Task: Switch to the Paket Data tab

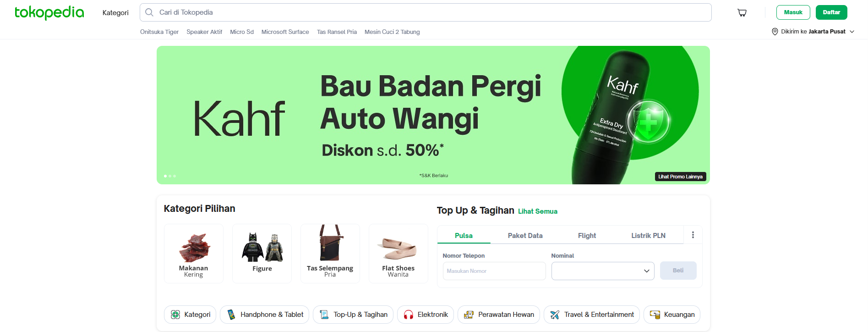Action: click(525, 235)
